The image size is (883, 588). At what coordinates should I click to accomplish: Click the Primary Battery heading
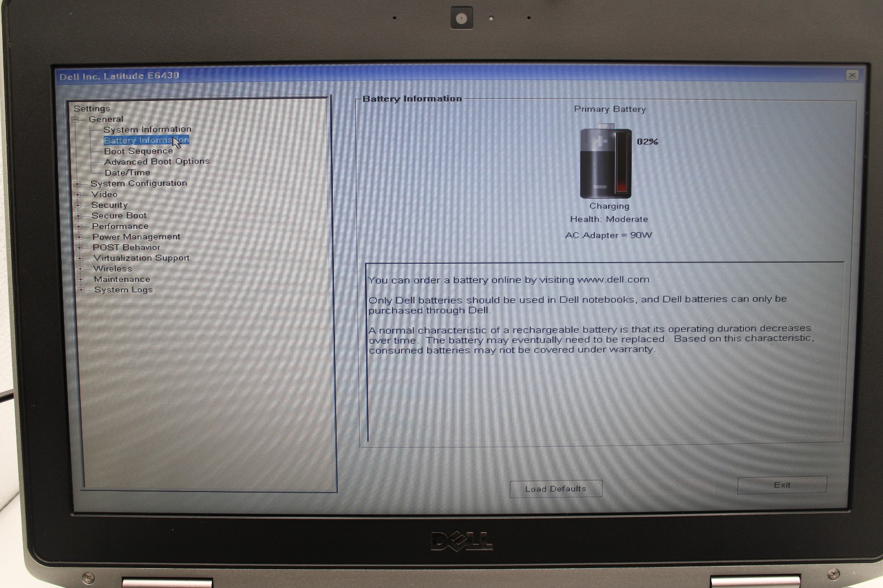610,109
